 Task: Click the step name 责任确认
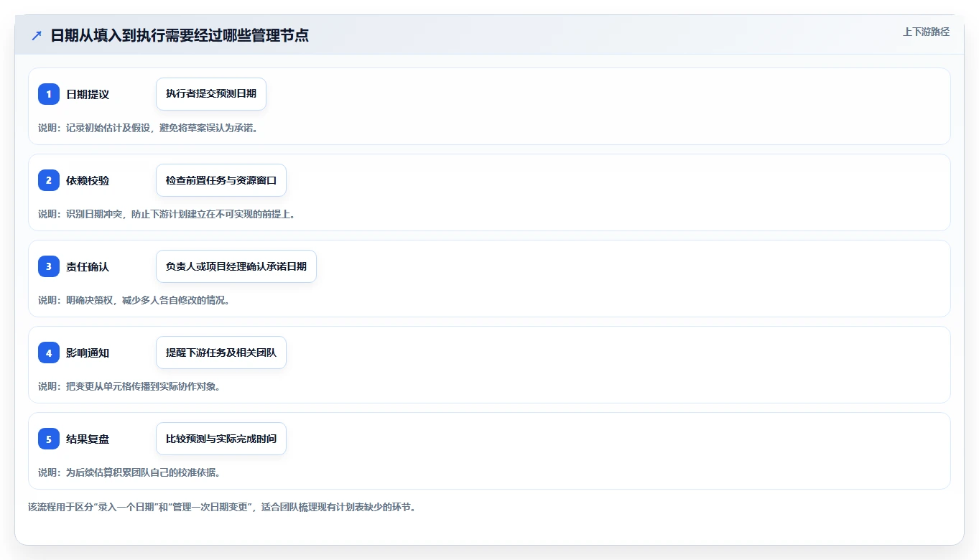(x=88, y=266)
